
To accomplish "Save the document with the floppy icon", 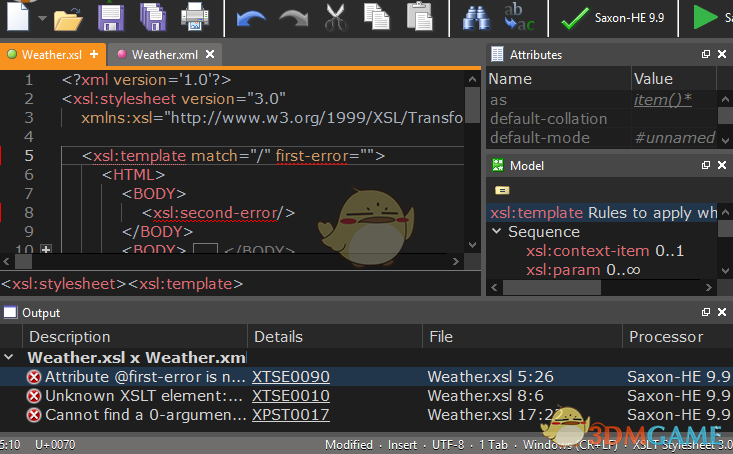I will (111, 17).
